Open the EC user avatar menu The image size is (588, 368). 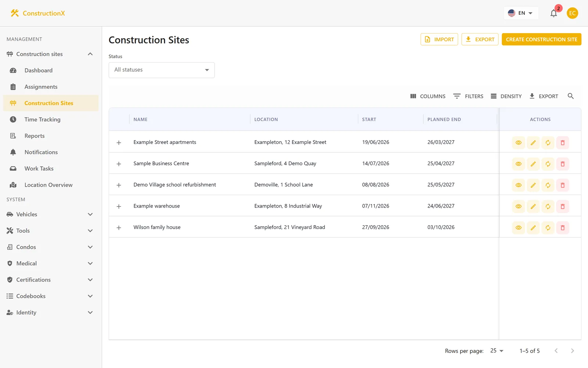572,13
